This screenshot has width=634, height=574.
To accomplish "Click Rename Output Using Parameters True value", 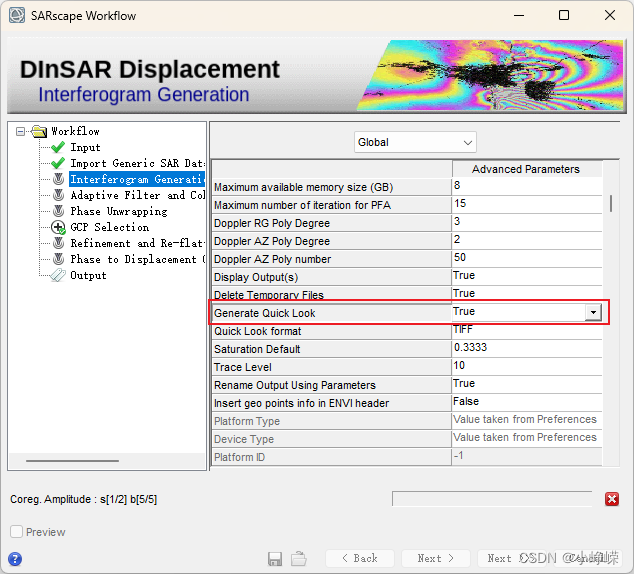I will [526, 384].
